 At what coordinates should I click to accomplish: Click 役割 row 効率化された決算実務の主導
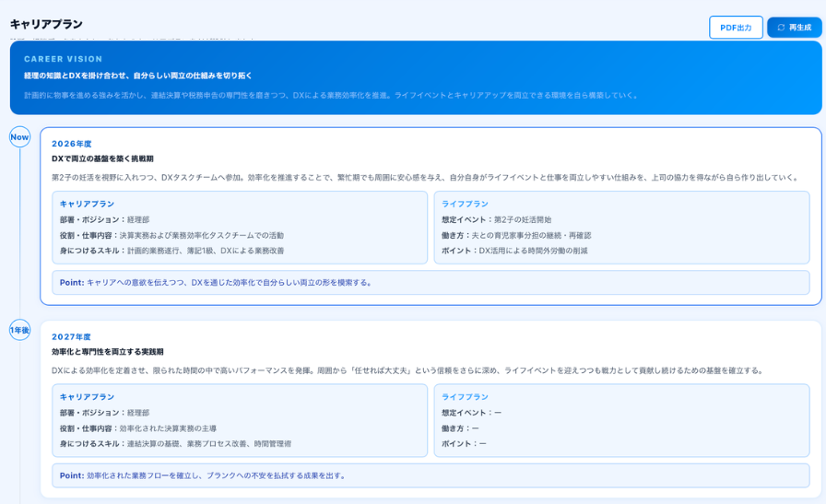click(138, 428)
